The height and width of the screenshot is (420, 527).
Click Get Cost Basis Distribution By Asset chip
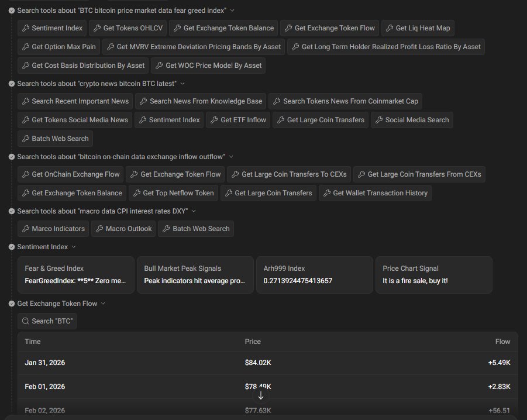tap(83, 66)
